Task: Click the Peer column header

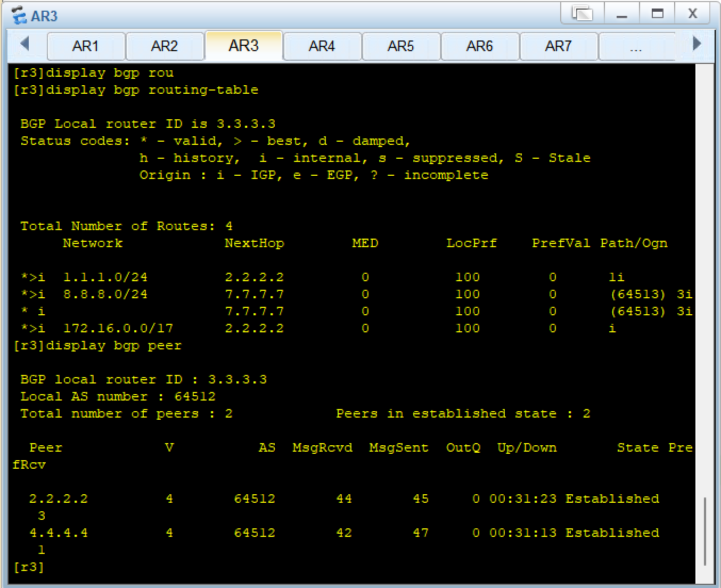Action: tap(46, 447)
